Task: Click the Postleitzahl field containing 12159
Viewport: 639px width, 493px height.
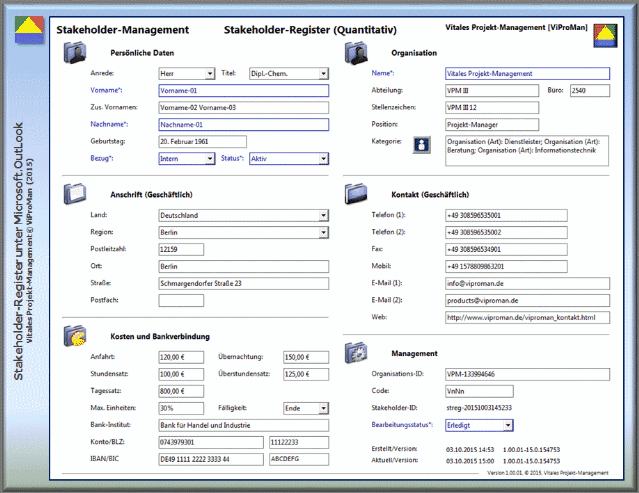Action: click(x=181, y=249)
